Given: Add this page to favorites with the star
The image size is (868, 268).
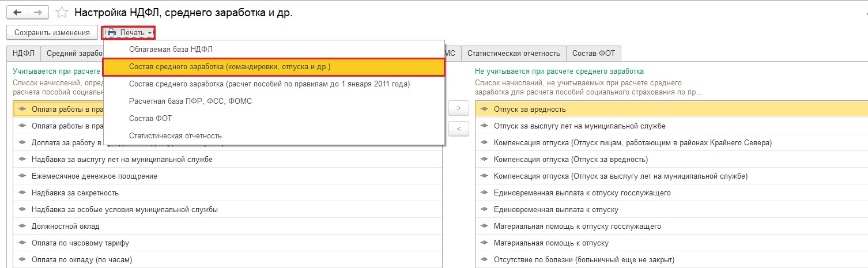Looking at the screenshot, I should point(62,12).
